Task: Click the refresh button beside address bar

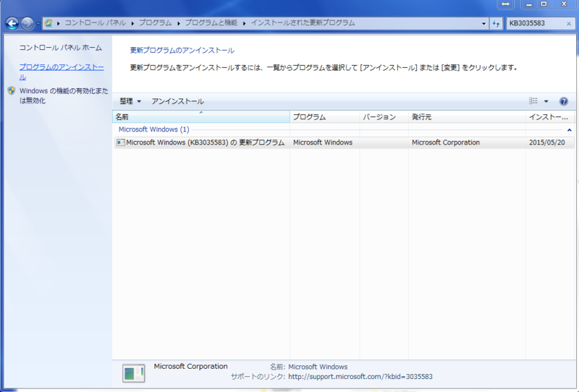Action: click(x=496, y=24)
